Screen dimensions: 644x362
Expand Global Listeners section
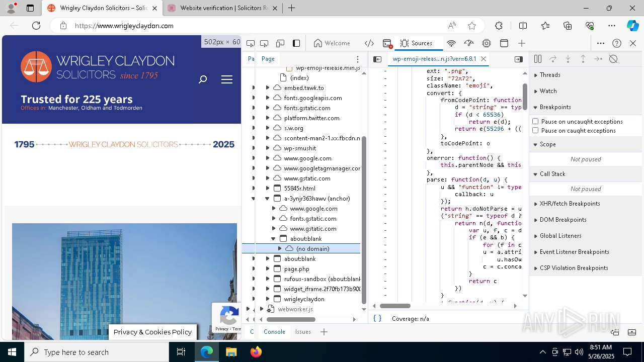coord(587,236)
